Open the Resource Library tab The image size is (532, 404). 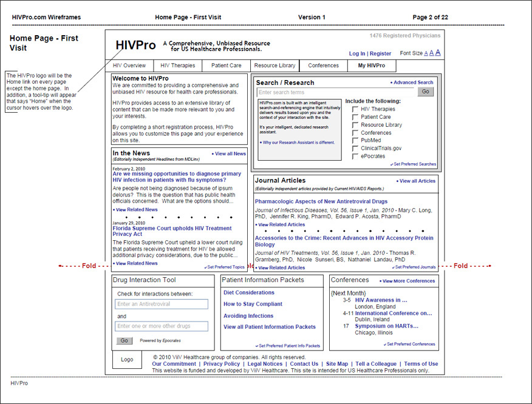click(275, 66)
